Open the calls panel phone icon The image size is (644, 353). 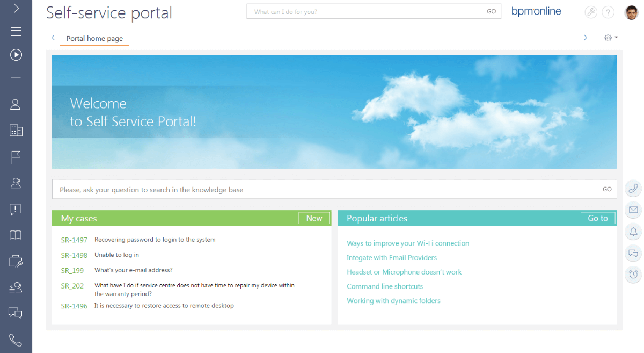pos(633,189)
